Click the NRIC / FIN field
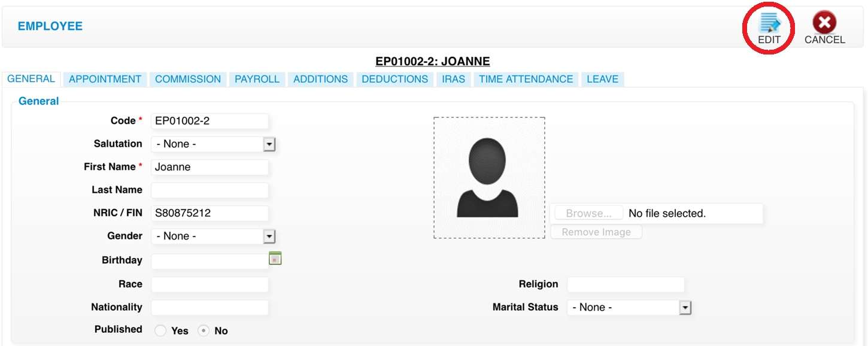Viewport: 868px width, 346px height. [210, 213]
